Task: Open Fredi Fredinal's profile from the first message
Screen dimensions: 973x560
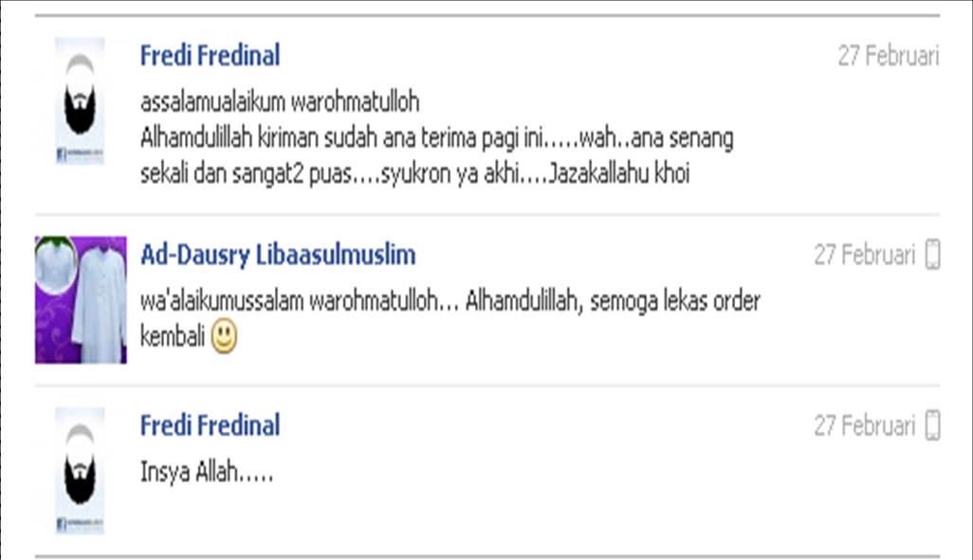Action: 210,55
